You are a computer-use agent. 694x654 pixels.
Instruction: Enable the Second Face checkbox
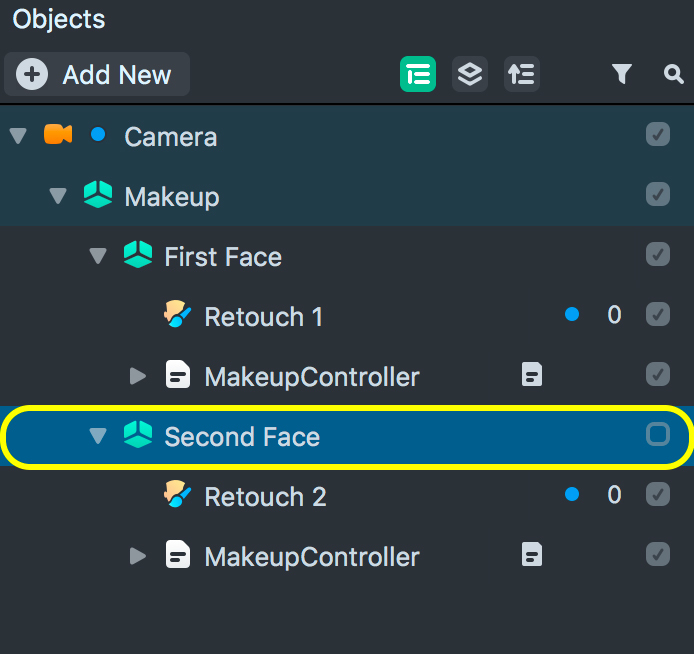click(658, 434)
